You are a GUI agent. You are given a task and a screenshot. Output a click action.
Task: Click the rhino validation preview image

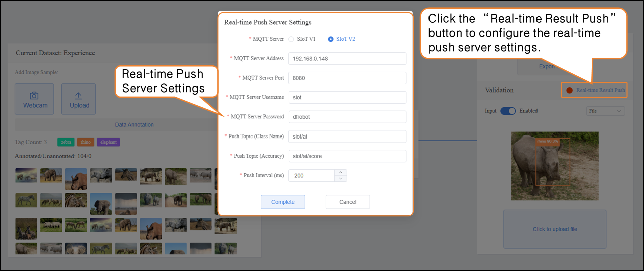coord(555,166)
